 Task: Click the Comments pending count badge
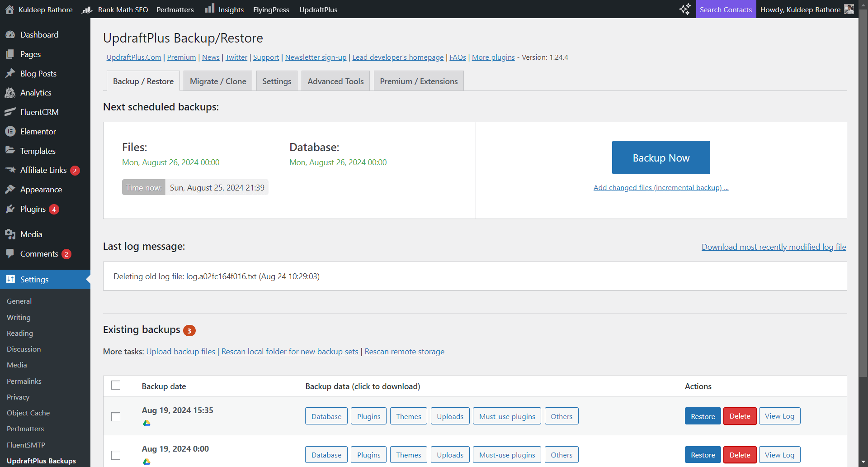[66, 254]
